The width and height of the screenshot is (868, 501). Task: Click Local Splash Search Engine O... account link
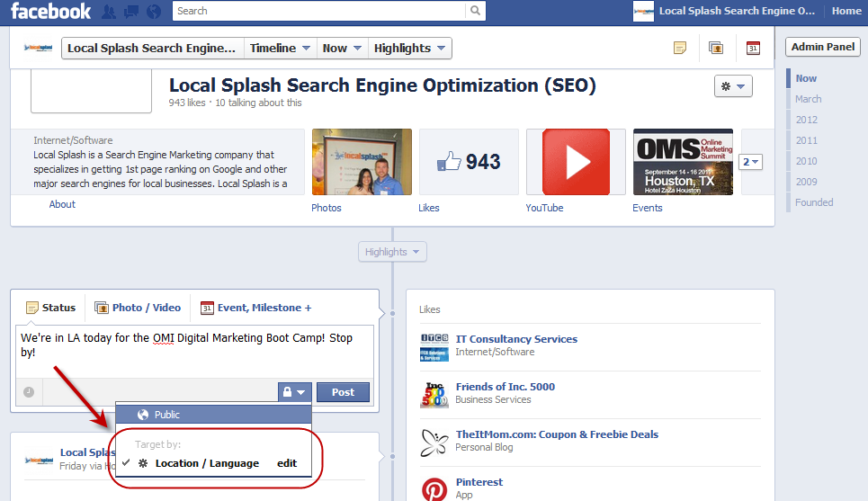pos(737,11)
